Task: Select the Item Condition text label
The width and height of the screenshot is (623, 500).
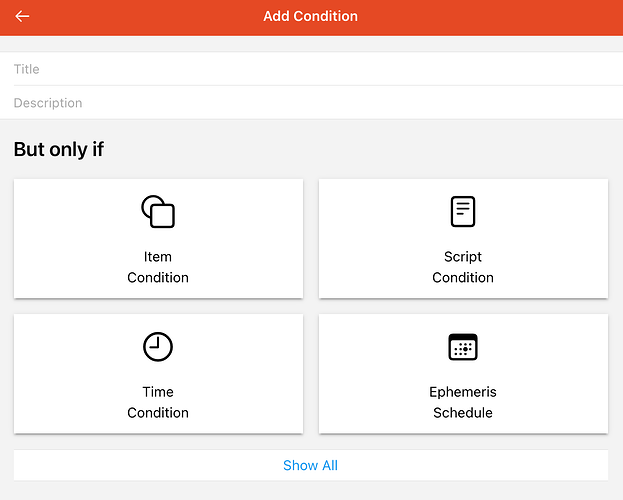Action: (158, 267)
